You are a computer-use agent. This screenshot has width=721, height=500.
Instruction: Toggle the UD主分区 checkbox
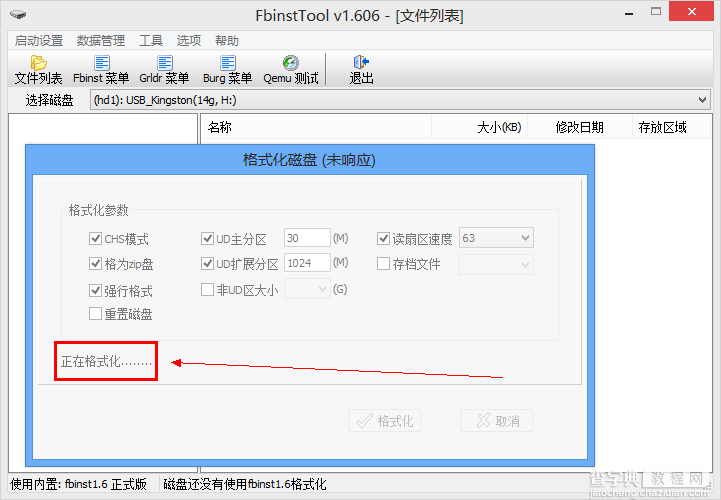pyautogui.click(x=207, y=238)
